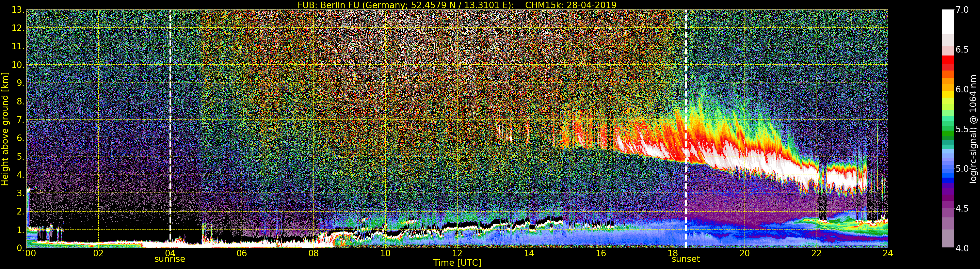Select the white dashed sunset marker line
980x269 pixels.
pos(686,129)
